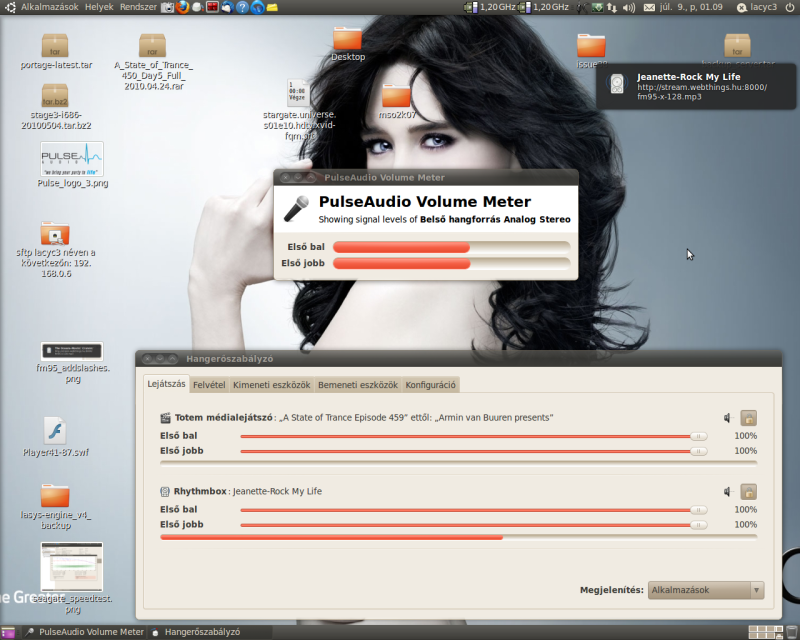Click the PulseAudio Volume Meter title bar
Viewport: 800px width, 640px height.
[x=426, y=178]
